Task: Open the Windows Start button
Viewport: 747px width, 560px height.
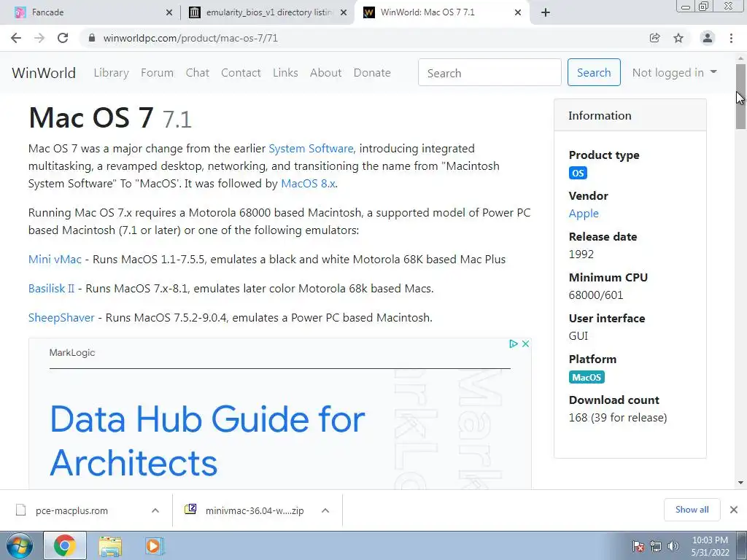Action: [x=20, y=545]
